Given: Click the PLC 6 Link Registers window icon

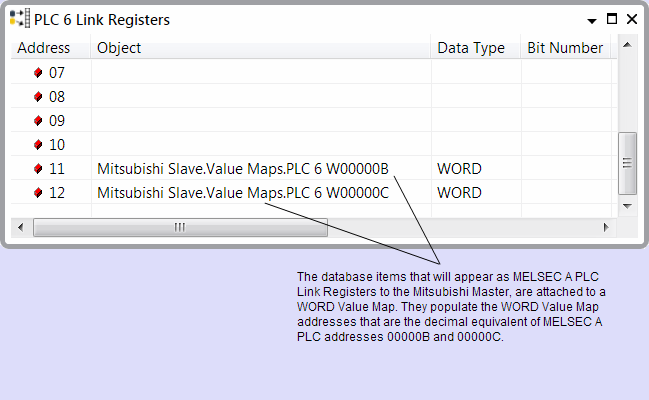Looking at the screenshot, I should coord(19,19).
